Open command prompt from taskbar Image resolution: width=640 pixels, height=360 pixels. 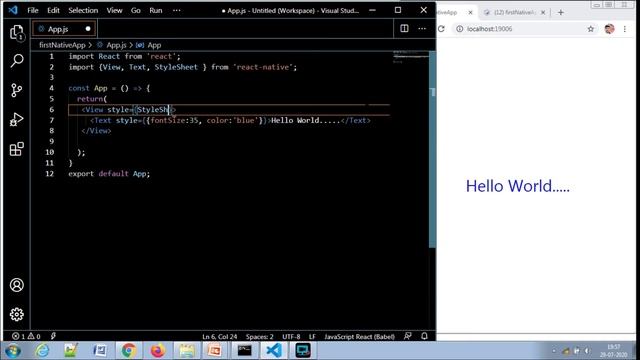244,351
